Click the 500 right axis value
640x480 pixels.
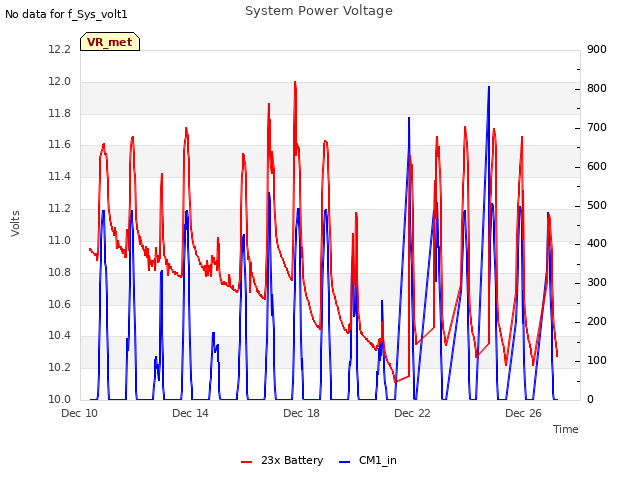[x=597, y=205]
